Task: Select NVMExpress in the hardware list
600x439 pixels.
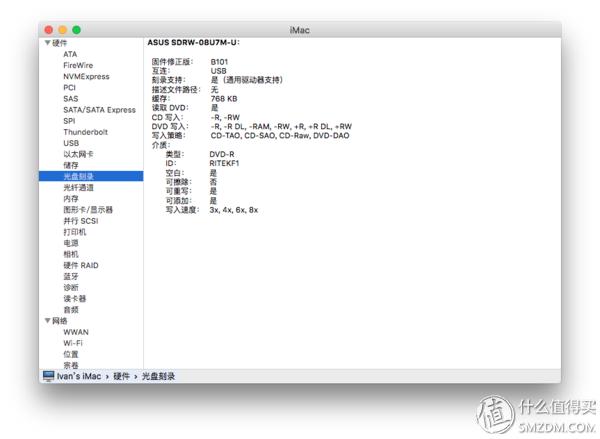Action: (x=86, y=76)
